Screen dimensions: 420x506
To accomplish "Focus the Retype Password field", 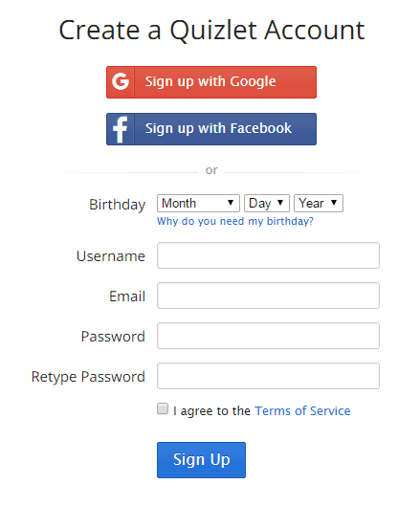I will point(268,376).
